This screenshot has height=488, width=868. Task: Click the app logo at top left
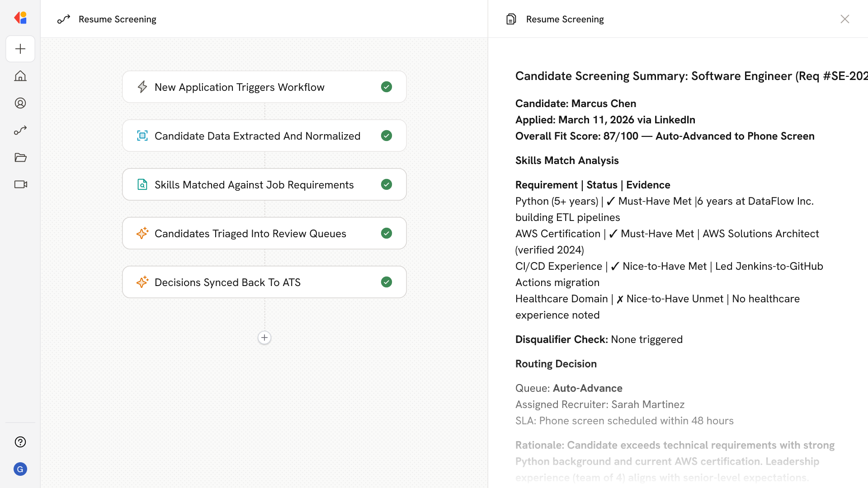tap(20, 18)
